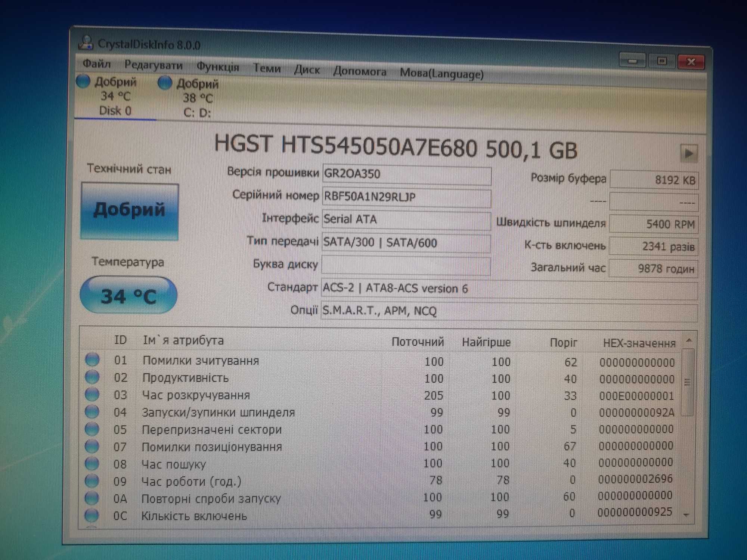Screen dimensions: 747x560
Task: Click HEX value 00000000092A
Action: [x=636, y=412]
